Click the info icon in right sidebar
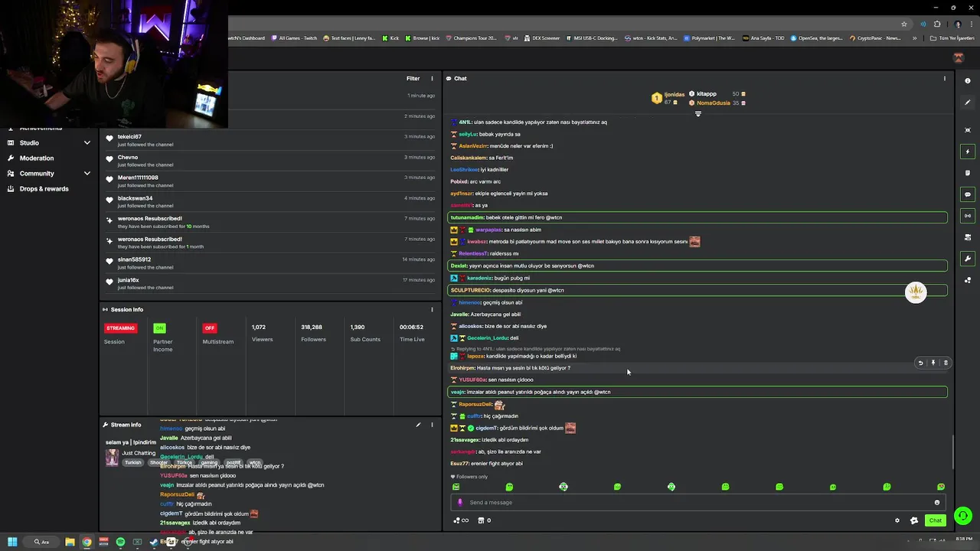 click(968, 80)
